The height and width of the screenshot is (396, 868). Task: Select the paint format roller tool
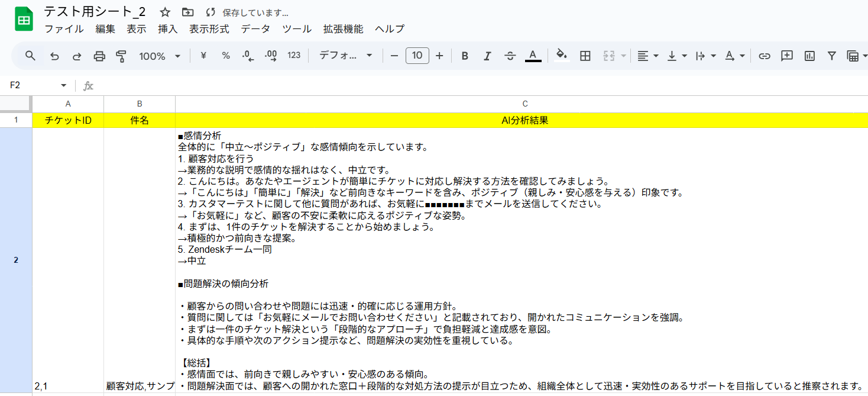[122, 56]
